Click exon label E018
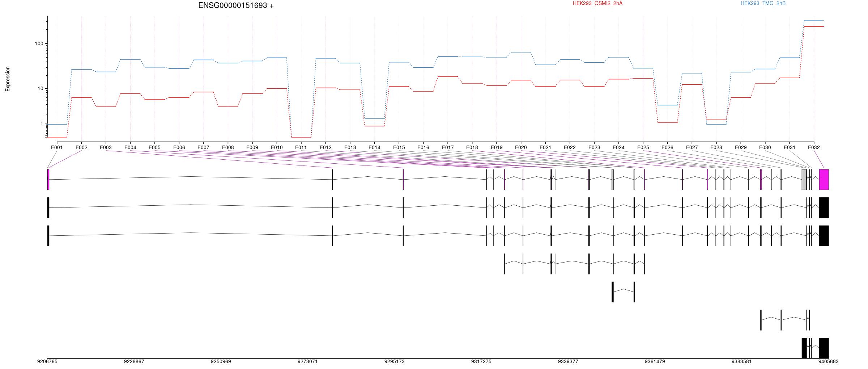This screenshot has height=369, width=868. [x=472, y=147]
